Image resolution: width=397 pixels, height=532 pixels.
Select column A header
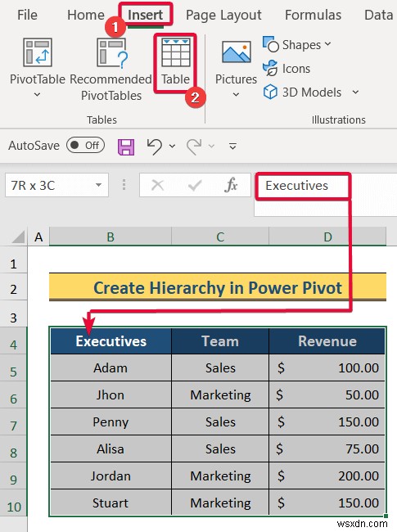(x=38, y=237)
